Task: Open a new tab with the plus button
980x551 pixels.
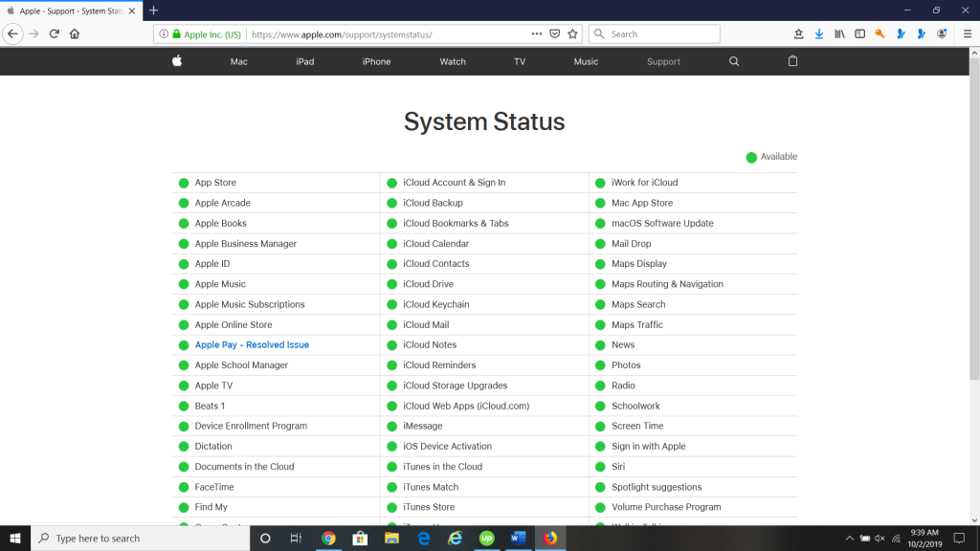Action: 154,11
